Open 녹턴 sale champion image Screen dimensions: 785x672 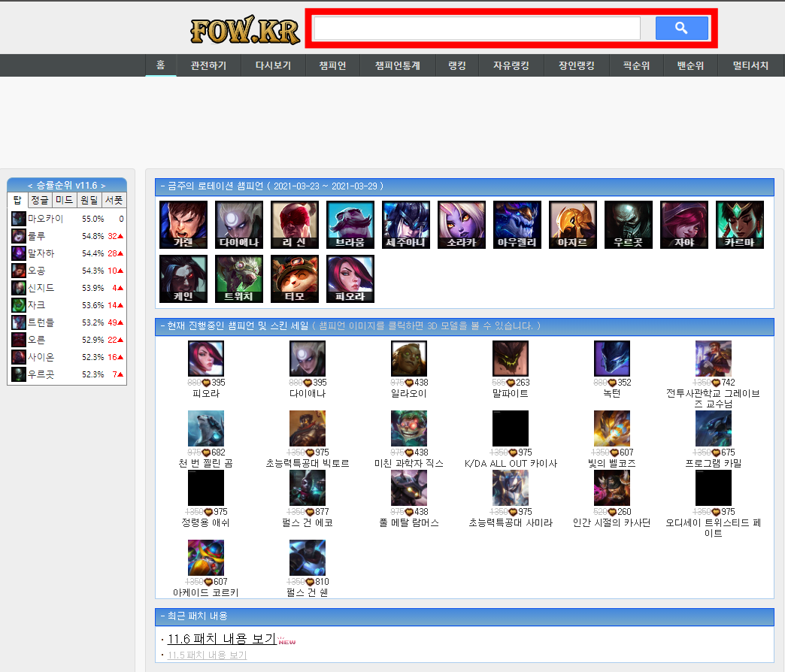[612, 359]
